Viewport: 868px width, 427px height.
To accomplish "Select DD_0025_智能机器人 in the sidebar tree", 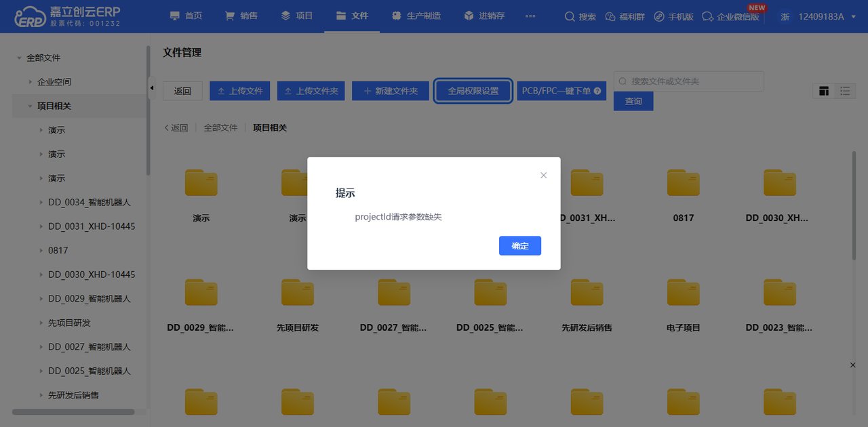I will click(x=90, y=371).
